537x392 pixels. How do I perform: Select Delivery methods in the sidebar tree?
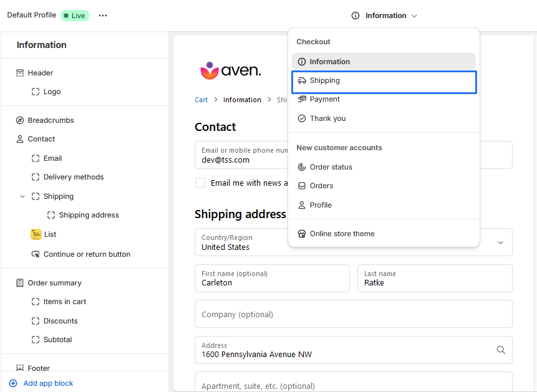73,177
